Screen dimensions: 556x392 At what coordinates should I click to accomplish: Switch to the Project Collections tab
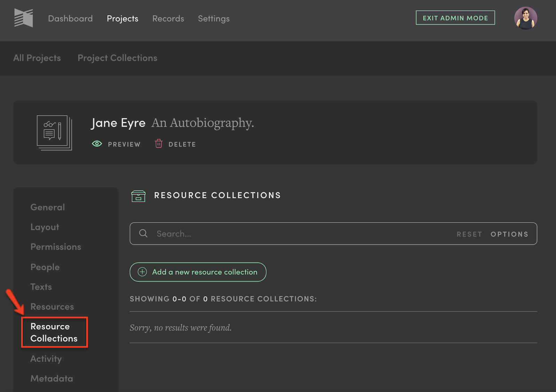point(117,58)
